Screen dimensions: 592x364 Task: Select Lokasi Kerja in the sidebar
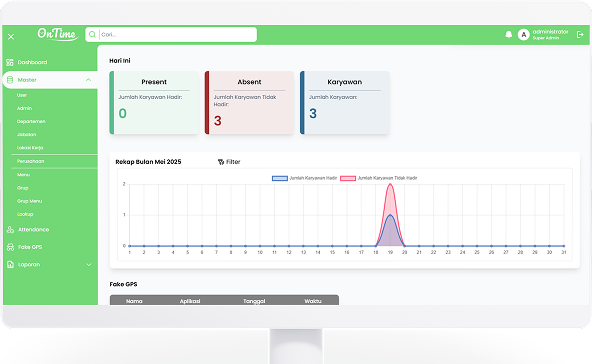pos(30,148)
